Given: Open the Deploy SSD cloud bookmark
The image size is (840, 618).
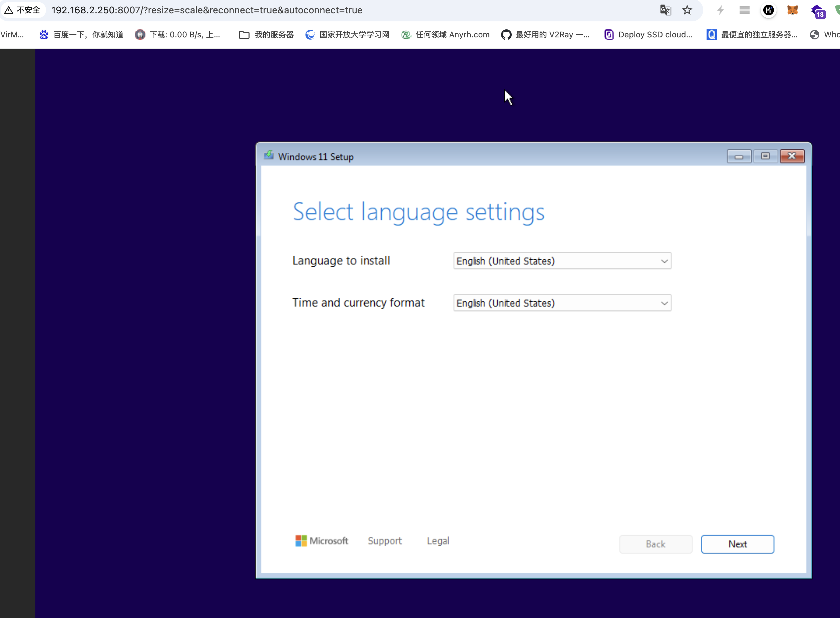Looking at the screenshot, I should point(648,35).
